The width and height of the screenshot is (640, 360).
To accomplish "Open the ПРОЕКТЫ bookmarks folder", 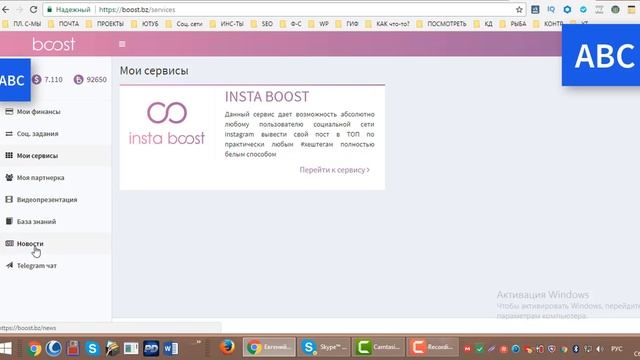I will 105,24.
